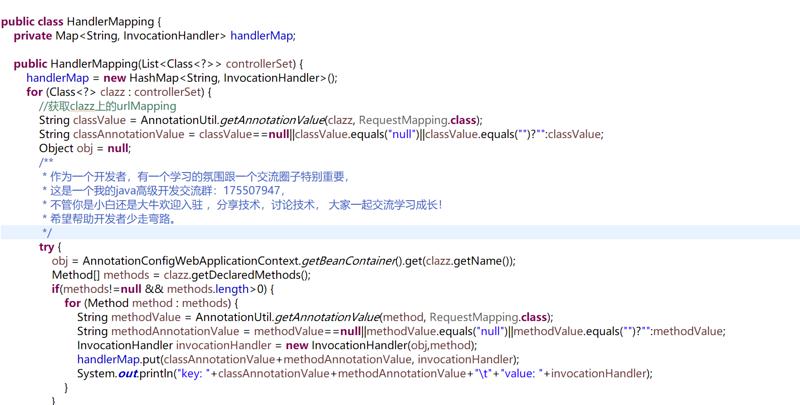
Task: Click AnnotationConfigWebApplicationContext class reference
Action: click(x=191, y=261)
